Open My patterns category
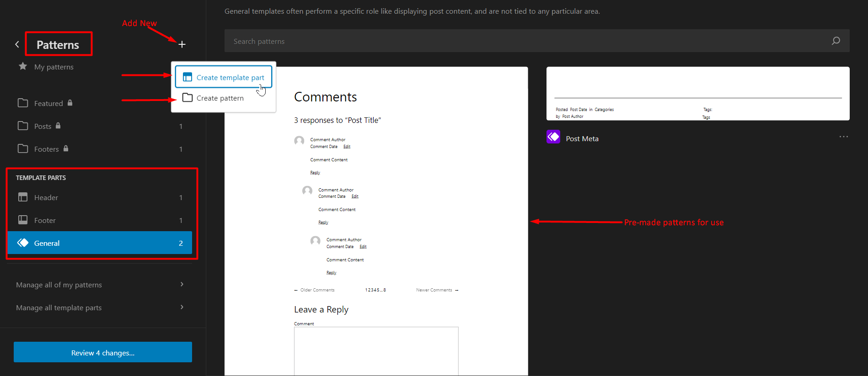Viewport: 868px width, 376px height. (54, 67)
